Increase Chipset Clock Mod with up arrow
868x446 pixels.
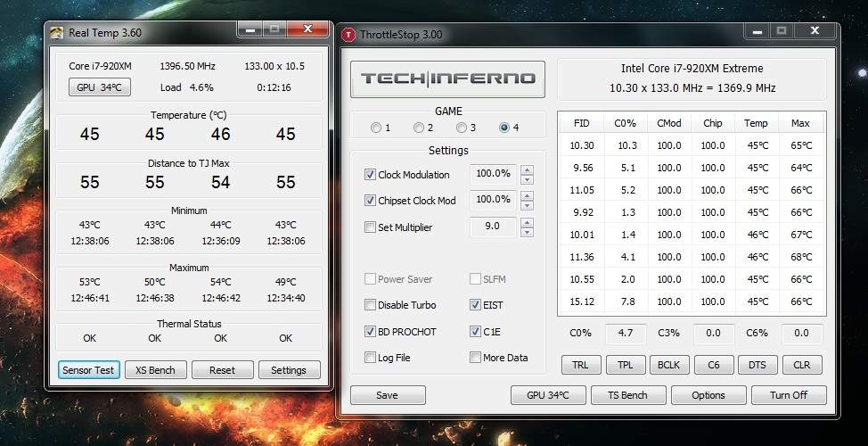point(528,195)
